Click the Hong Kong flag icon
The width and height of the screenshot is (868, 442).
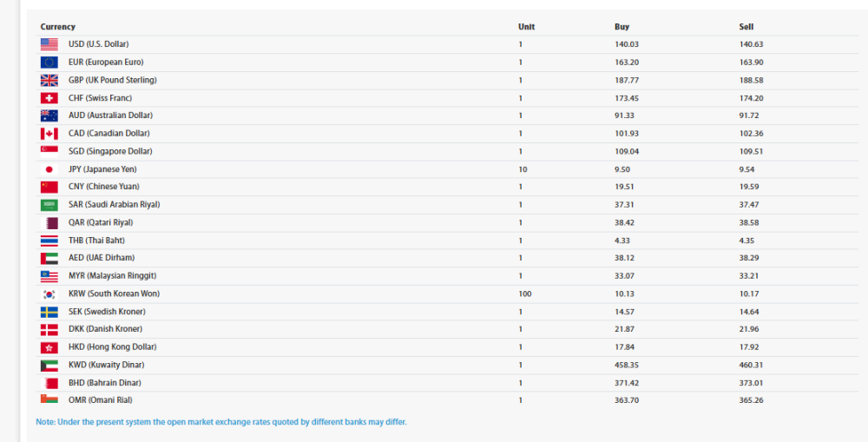coord(49,347)
